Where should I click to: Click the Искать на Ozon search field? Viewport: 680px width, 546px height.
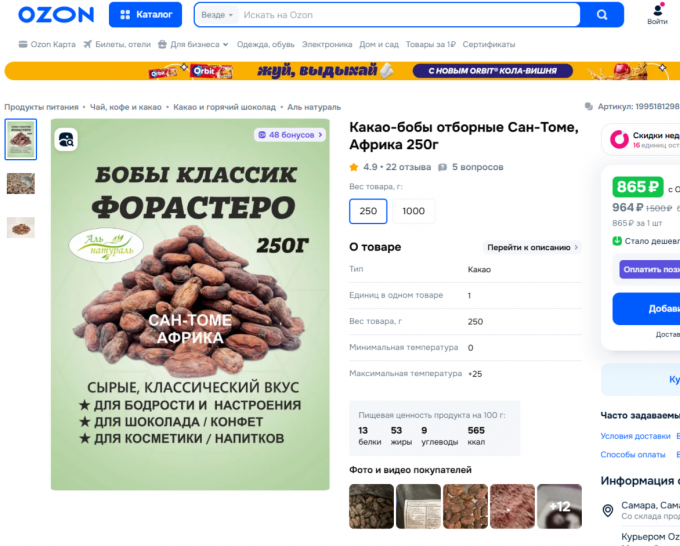click(x=408, y=15)
